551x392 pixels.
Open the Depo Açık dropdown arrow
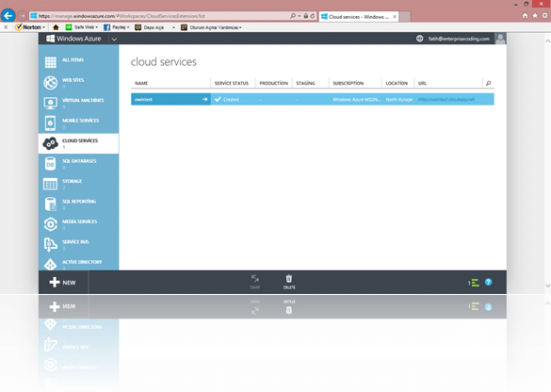pyautogui.click(x=173, y=27)
